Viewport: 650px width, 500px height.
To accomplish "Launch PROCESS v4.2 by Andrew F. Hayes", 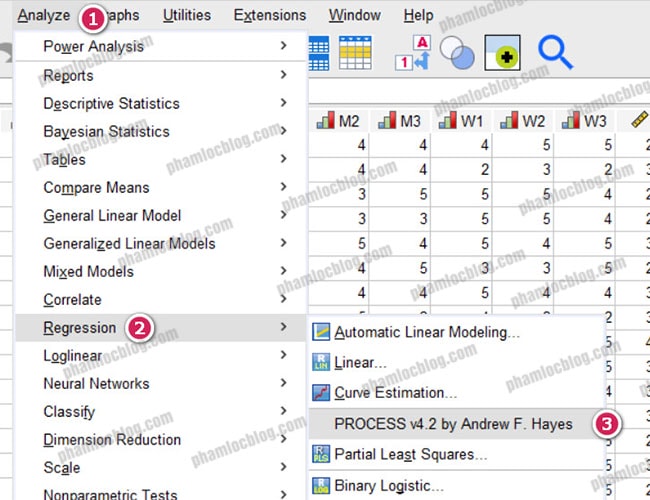I will (x=454, y=424).
